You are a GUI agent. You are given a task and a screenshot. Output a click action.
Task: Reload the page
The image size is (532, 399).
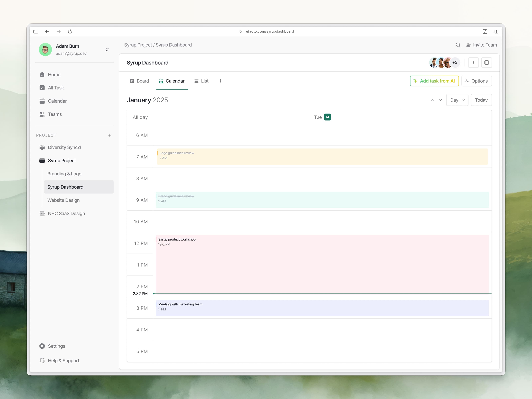tap(70, 32)
